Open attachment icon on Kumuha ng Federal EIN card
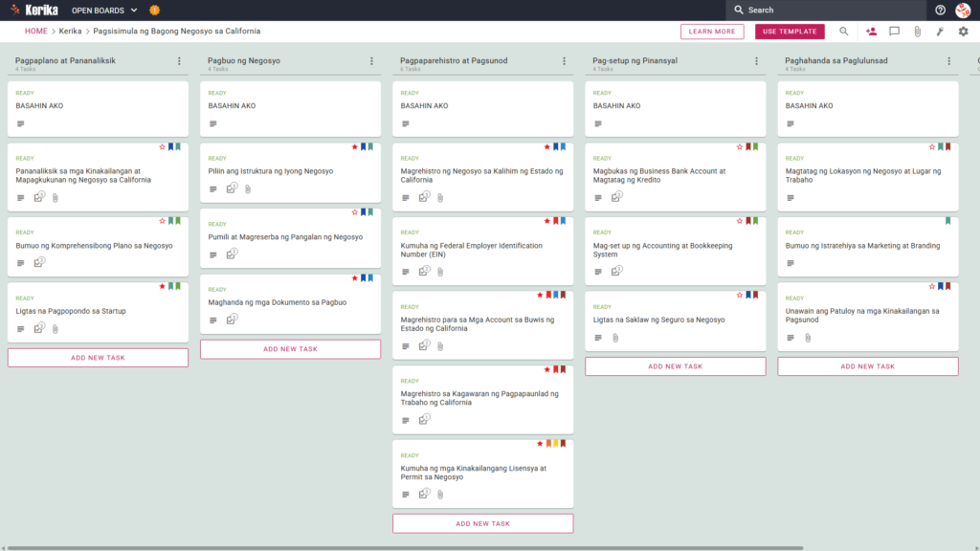980x551 pixels. pyautogui.click(x=440, y=272)
